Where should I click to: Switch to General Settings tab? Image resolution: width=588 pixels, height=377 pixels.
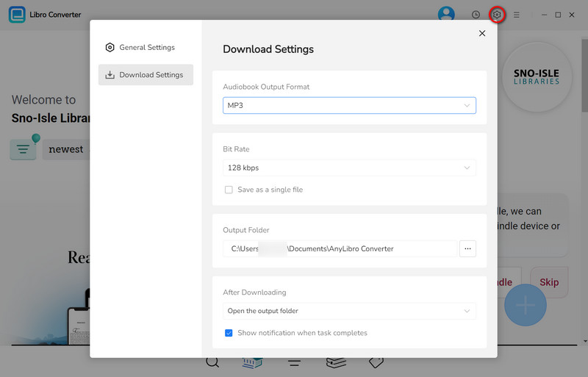(146, 48)
